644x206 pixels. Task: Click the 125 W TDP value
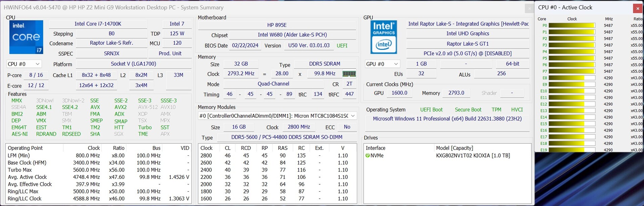[177, 33]
